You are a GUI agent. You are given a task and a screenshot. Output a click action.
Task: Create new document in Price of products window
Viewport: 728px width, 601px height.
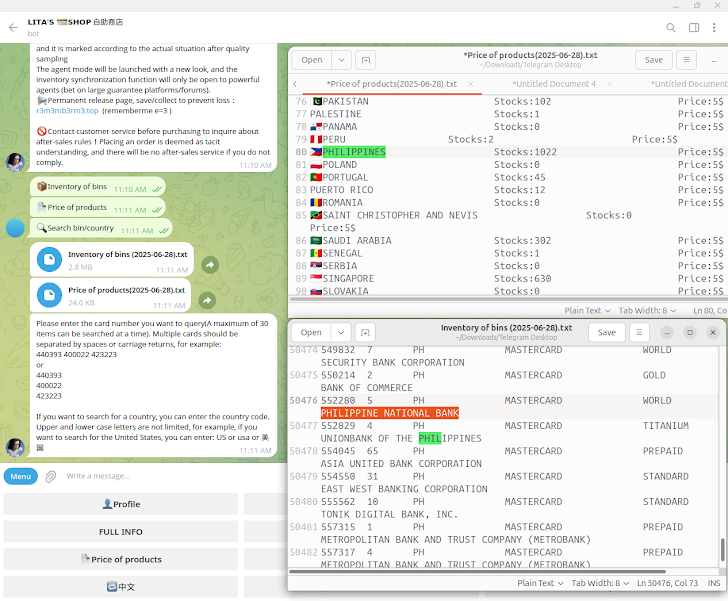click(366, 60)
